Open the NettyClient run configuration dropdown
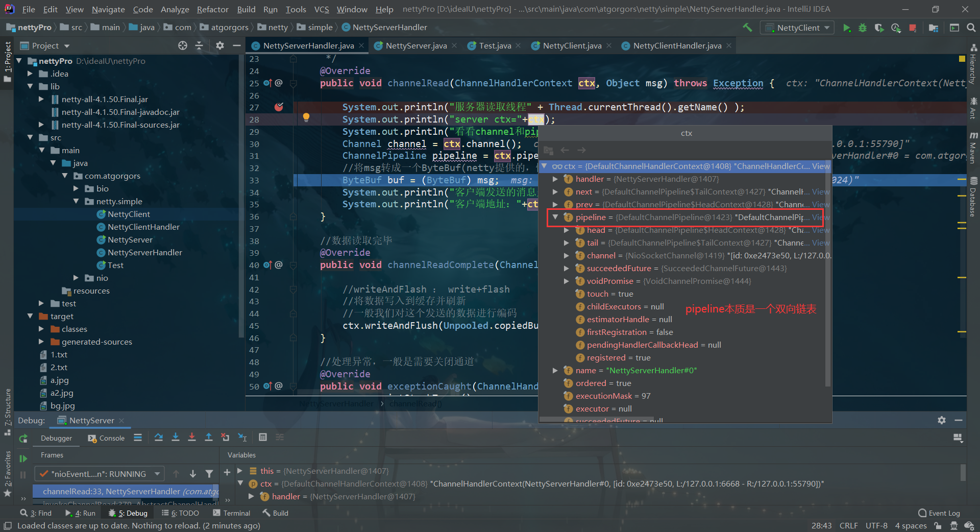The height and width of the screenshot is (532, 980). click(797, 28)
